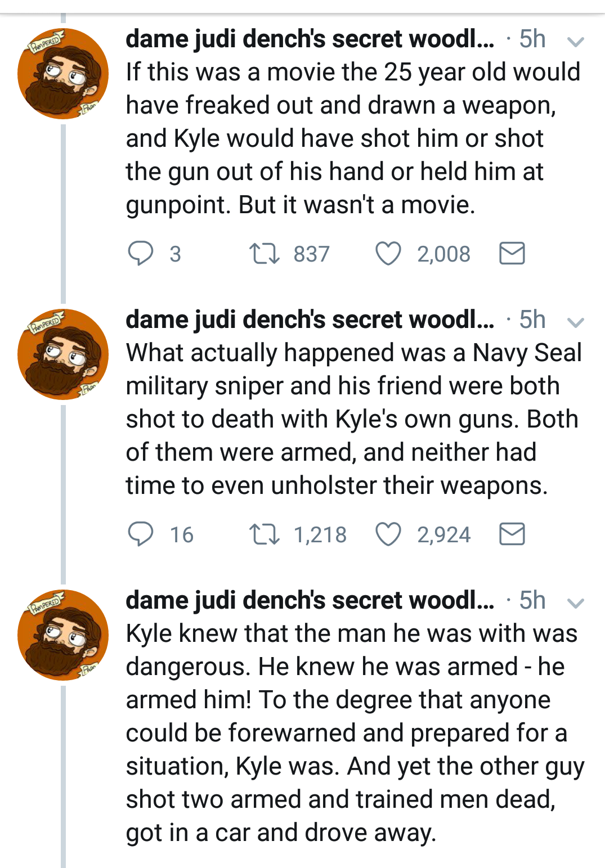
Task: Retweet the tweet with 1,218 retweets
Action: pos(265,534)
